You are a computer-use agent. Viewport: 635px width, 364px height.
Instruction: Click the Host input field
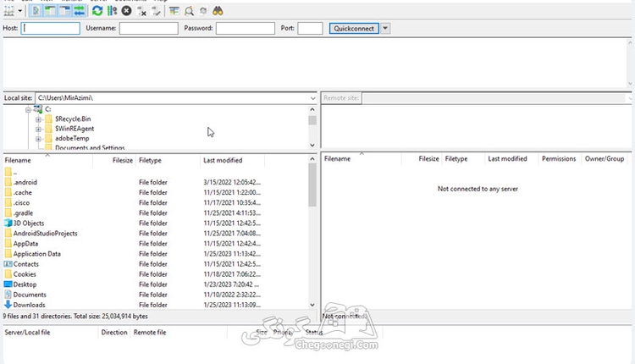[51, 28]
